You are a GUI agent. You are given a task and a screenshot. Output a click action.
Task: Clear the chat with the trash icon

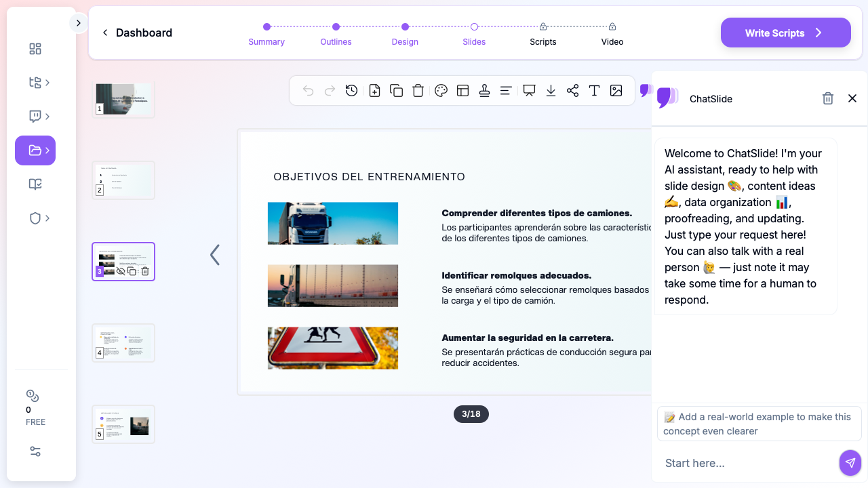click(x=827, y=99)
